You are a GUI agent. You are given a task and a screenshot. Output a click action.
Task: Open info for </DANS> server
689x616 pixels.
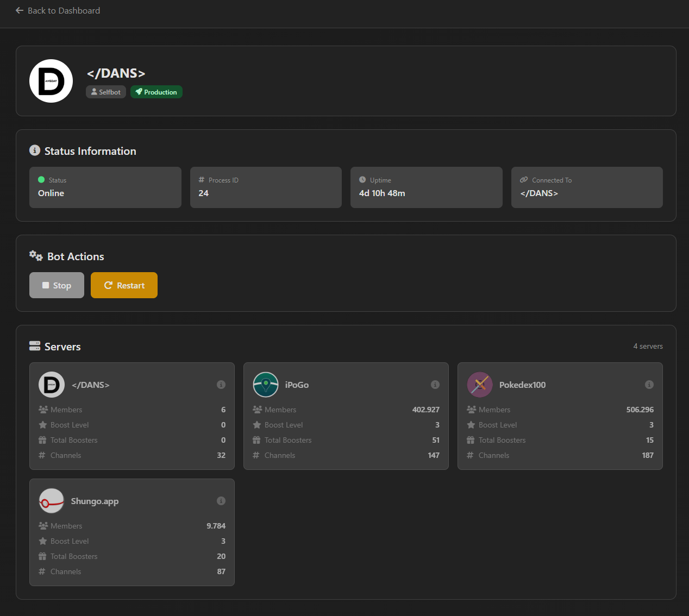(x=221, y=385)
